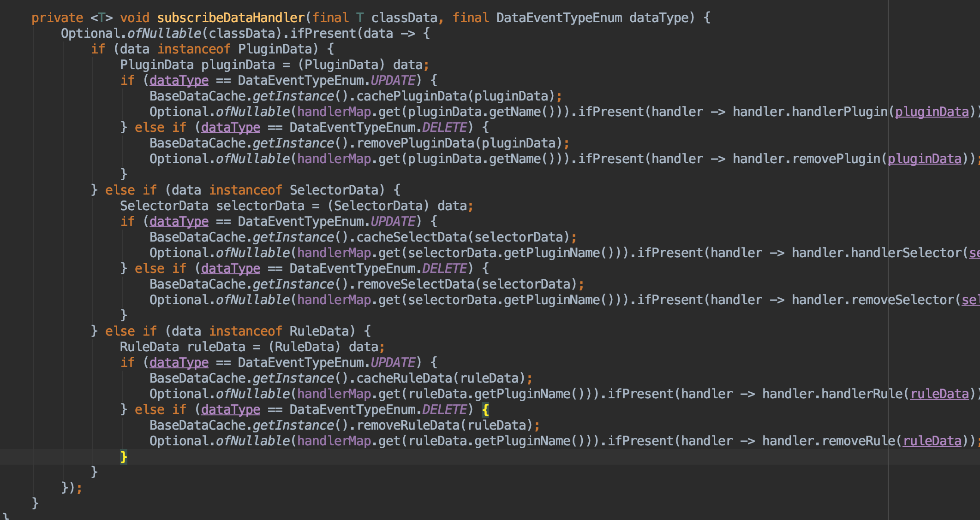The height and width of the screenshot is (520, 980).
Task: Click 'DataEventTypeEnum' in the method parameters
Action: click(559, 18)
